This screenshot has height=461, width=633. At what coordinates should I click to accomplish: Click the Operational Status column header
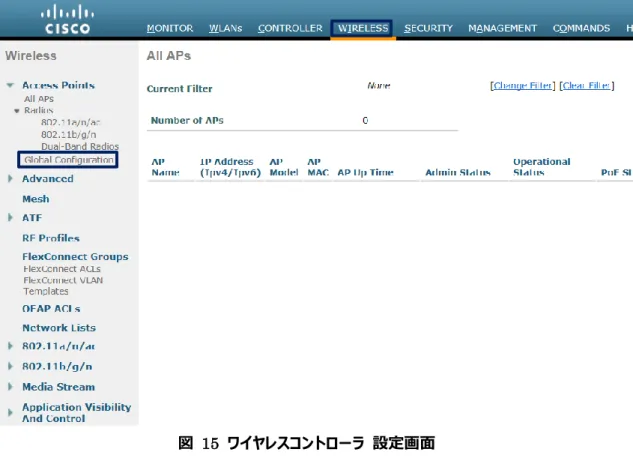tap(542, 167)
